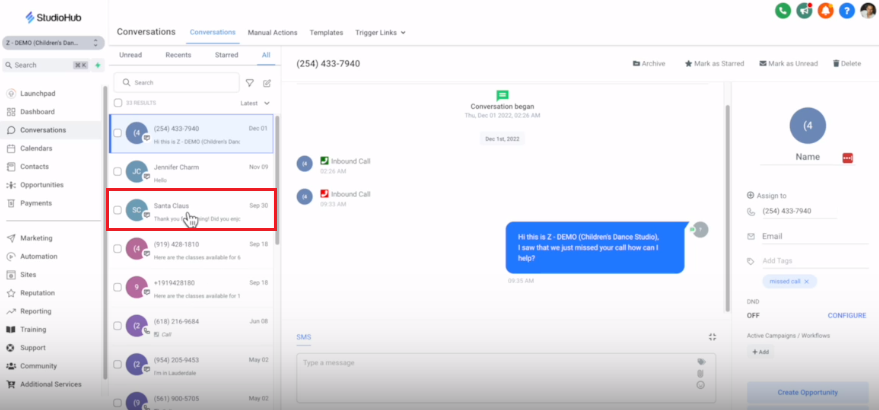The width and height of the screenshot is (879, 410).
Task: Select the SMS tab in the composer
Action: click(x=304, y=337)
